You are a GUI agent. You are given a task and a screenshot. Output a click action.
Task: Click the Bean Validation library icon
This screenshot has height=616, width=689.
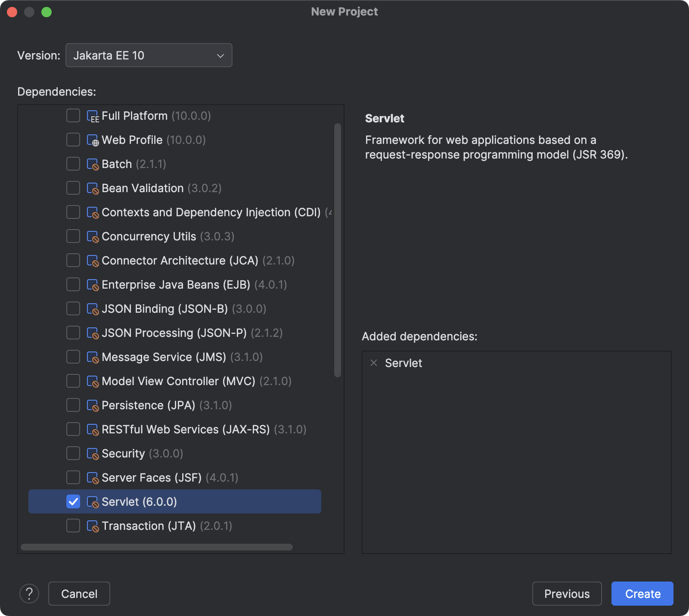93,188
